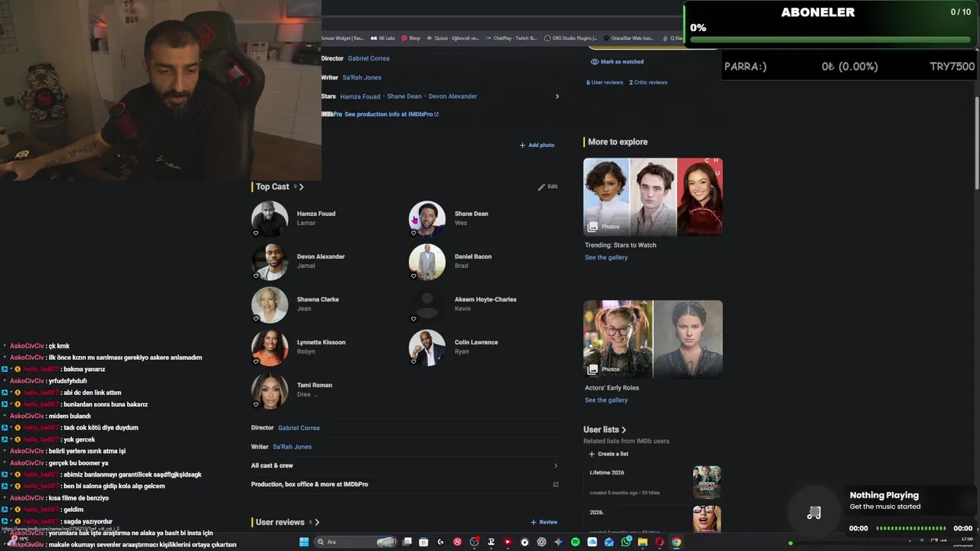The width and height of the screenshot is (980, 551).
Task: Click the Photos icon on the Trending gallery
Action: (593, 227)
